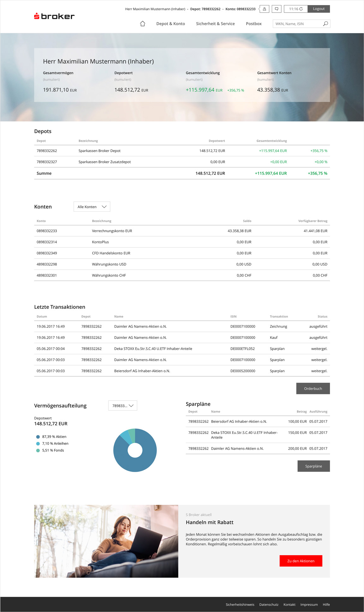The image size is (364, 612).
Task: Click the S broker logo
Action: click(x=54, y=16)
